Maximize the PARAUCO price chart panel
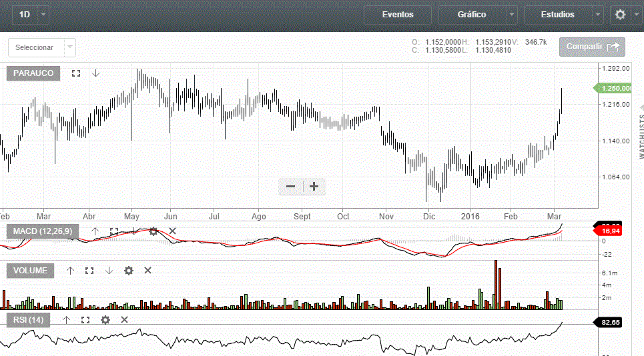This screenshot has height=356, width=644. click(76, 73)
